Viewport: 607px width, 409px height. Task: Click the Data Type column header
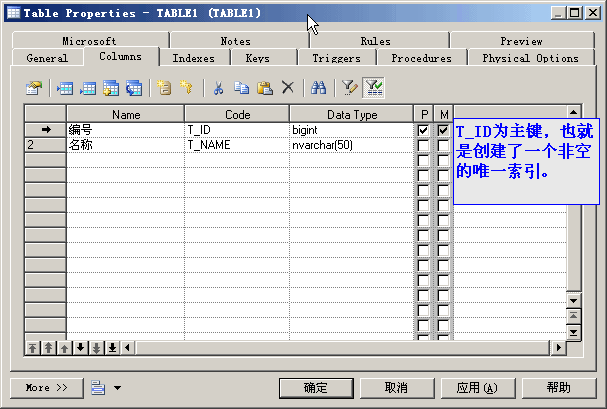click(352, 115)
